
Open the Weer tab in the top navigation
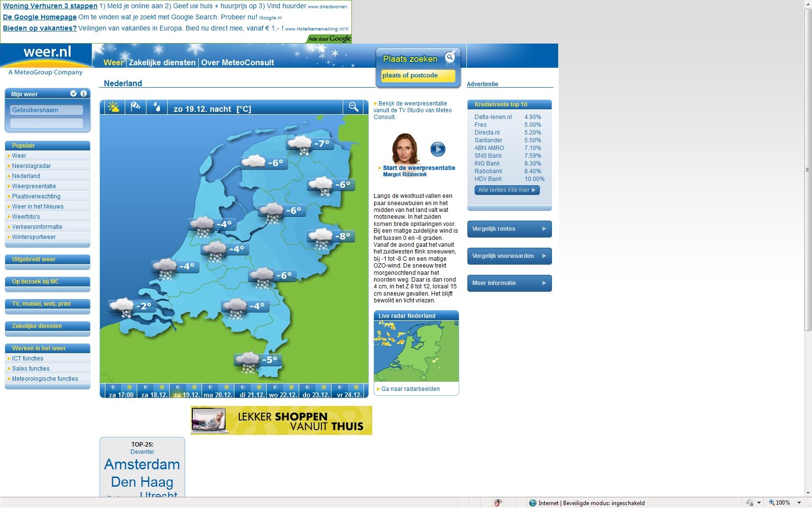(x=114, y=62)
